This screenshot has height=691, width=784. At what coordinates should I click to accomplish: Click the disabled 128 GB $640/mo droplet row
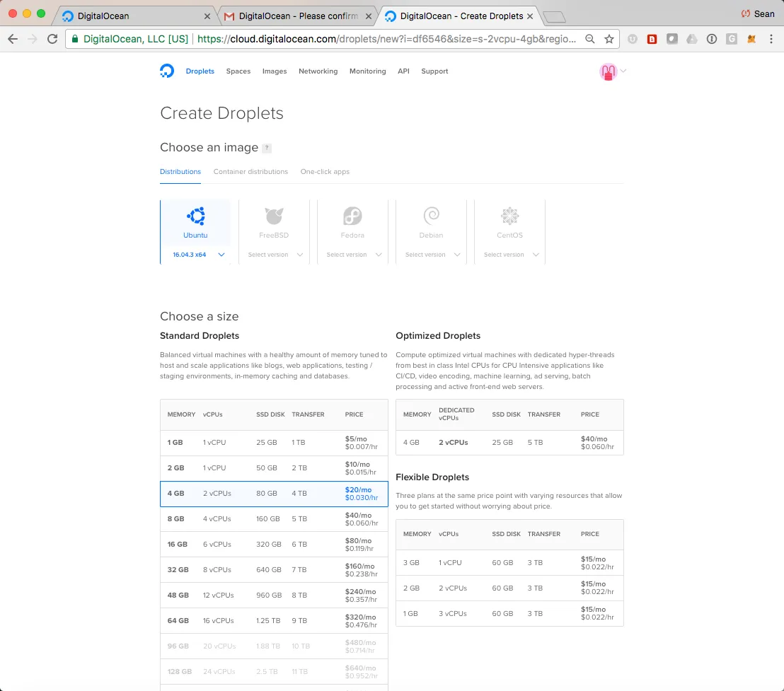click(274, 672)
